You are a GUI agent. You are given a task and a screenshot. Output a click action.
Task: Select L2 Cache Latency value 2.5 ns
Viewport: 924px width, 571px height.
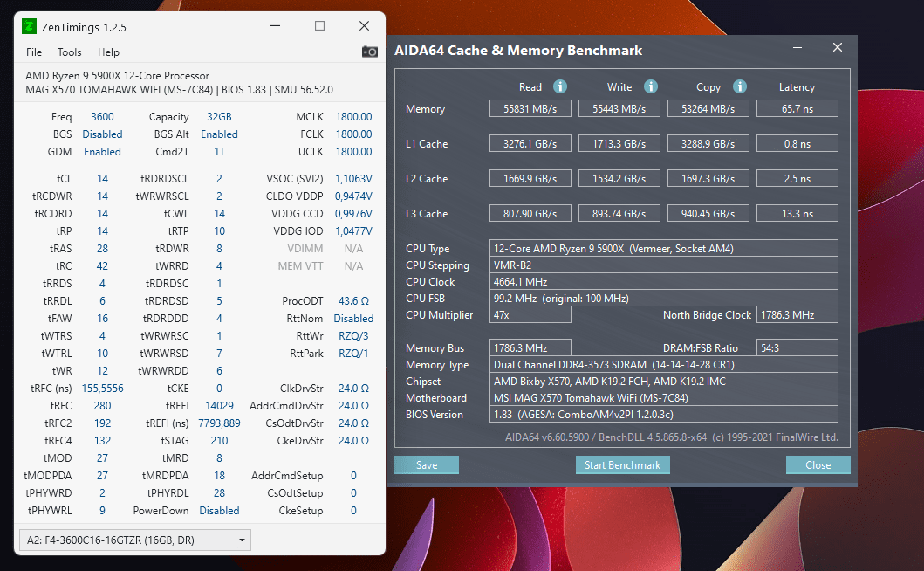click(x=797, y=178)
